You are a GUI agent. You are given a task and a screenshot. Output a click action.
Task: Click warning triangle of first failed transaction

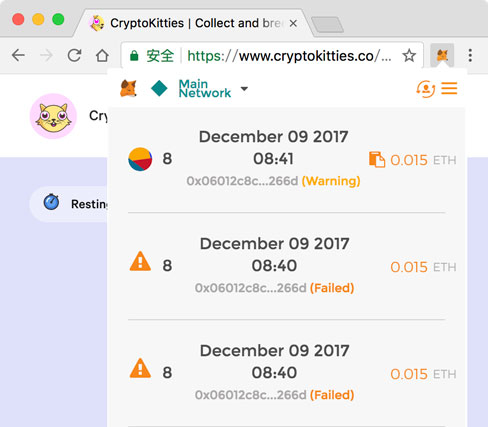pos(140,261)
